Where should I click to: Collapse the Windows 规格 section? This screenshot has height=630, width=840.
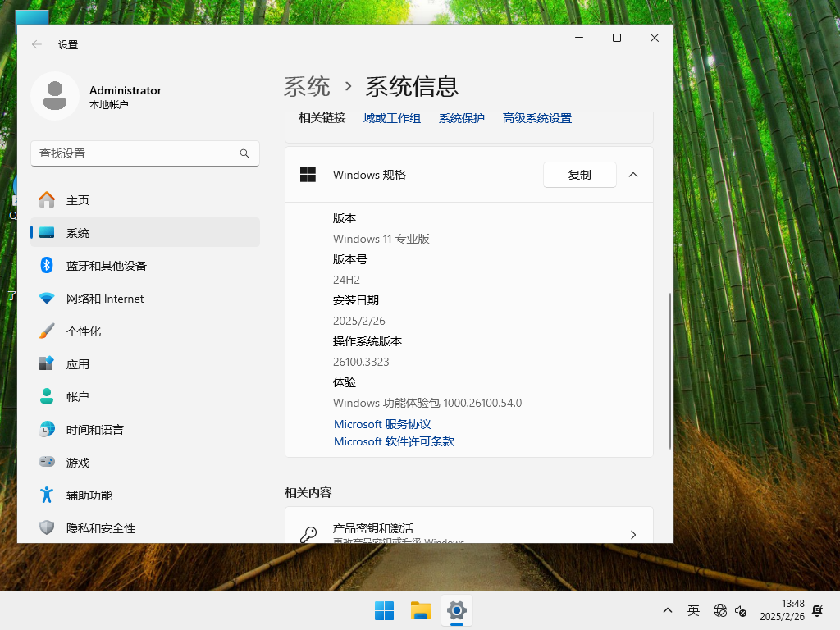pos(632,175)
